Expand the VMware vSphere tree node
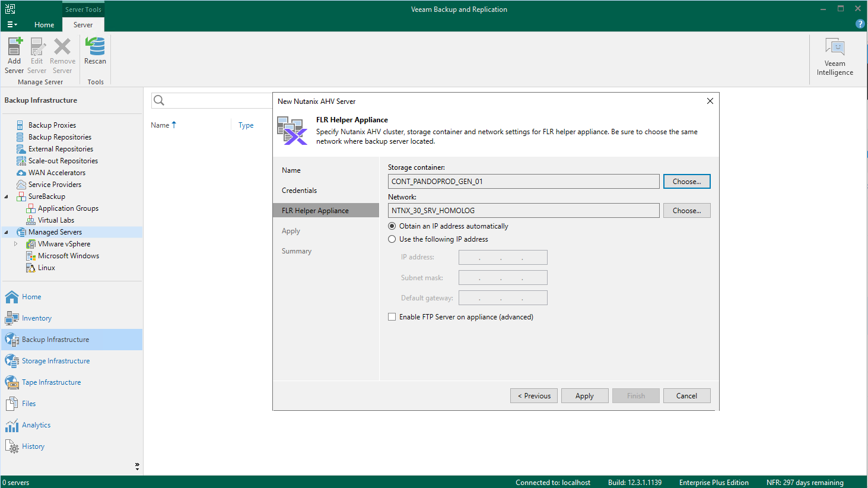Viewport: 868px width, 488px height. tap(16, 244)
